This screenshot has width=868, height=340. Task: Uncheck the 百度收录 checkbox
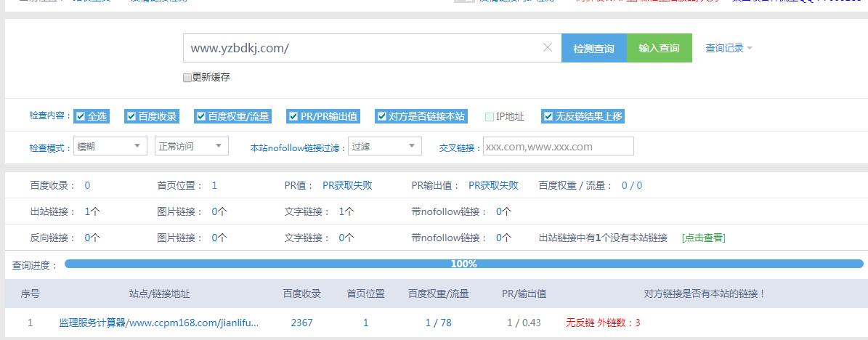[x=131, y=116]
